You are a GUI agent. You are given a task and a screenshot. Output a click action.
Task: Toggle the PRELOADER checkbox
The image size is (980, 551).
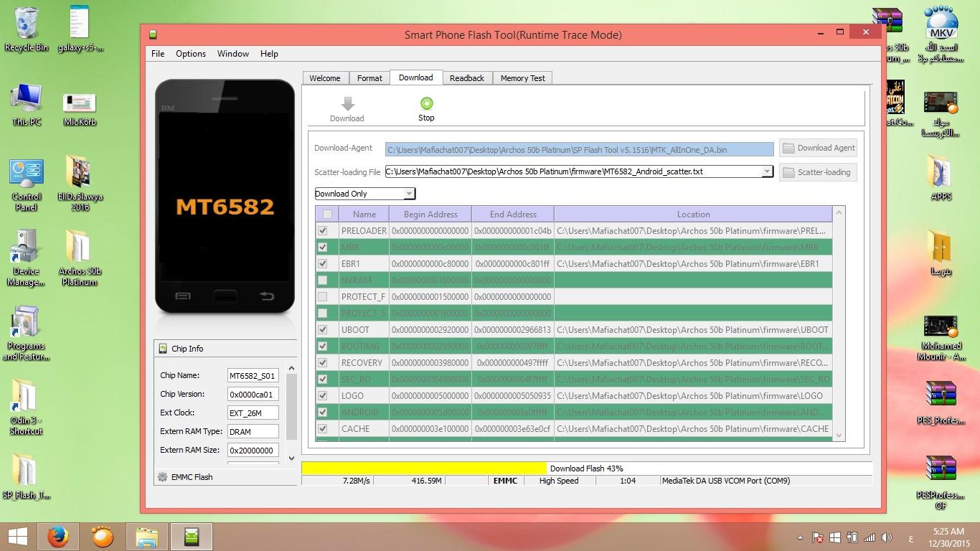pyautogui.click(x=323, y=230)
